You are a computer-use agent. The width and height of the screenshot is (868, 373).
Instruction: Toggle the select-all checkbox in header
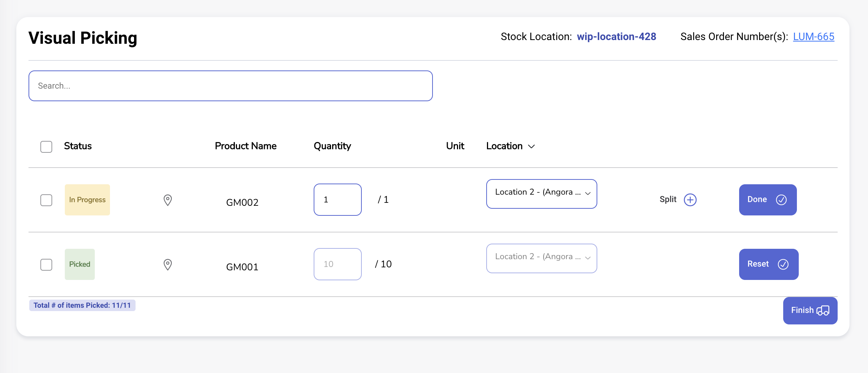pos(46,147)
